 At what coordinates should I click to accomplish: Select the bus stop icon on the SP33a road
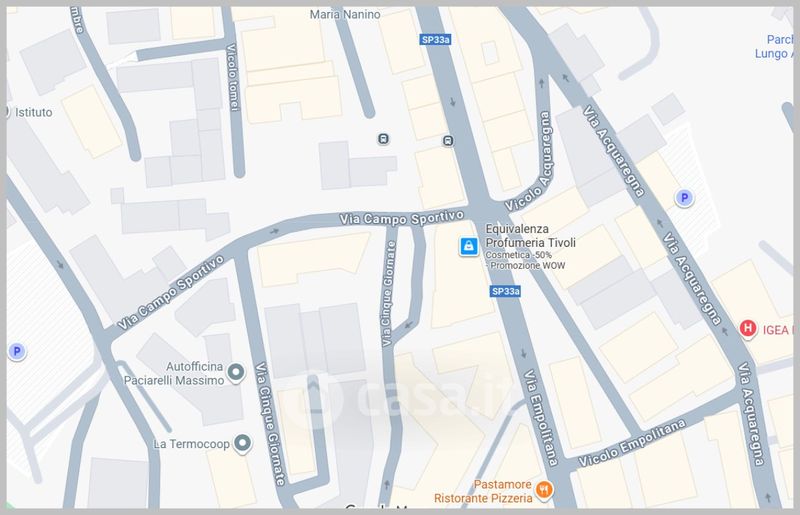pos(449,140)
